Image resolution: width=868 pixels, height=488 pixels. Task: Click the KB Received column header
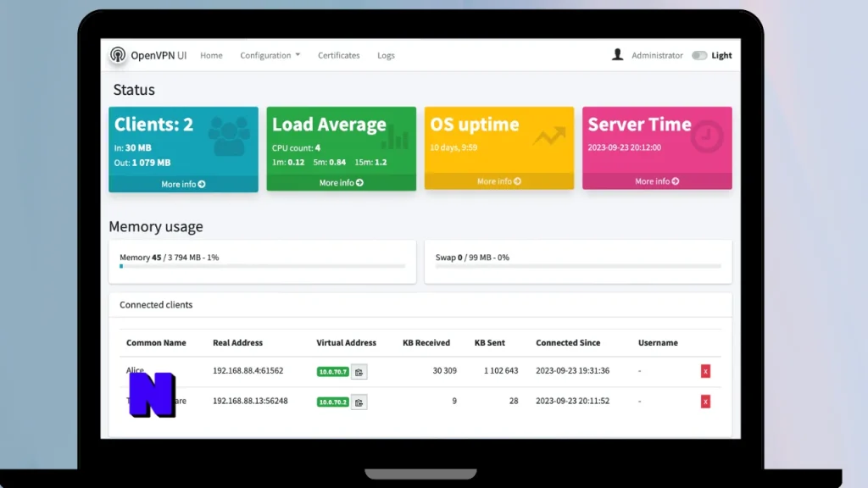coord(426,342)
